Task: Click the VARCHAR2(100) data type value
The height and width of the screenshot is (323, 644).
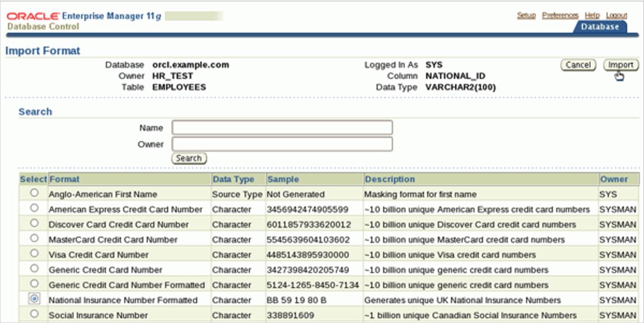Action: tap(460, 87)
